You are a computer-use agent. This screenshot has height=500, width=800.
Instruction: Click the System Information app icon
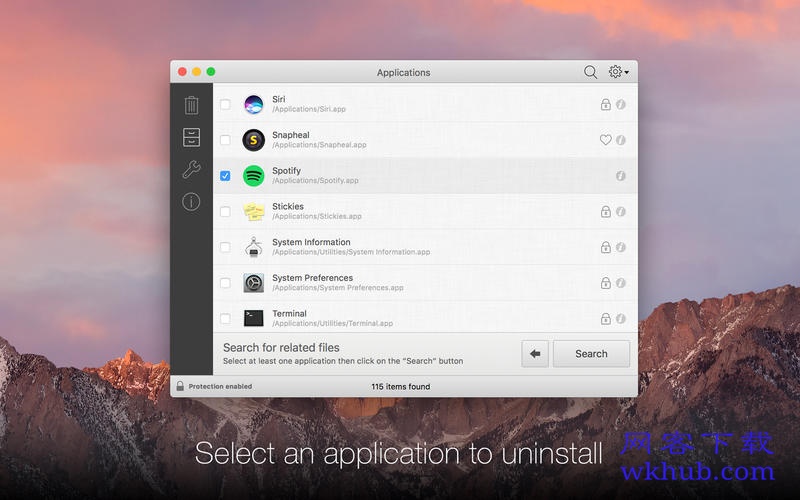[x=254, y=247]
